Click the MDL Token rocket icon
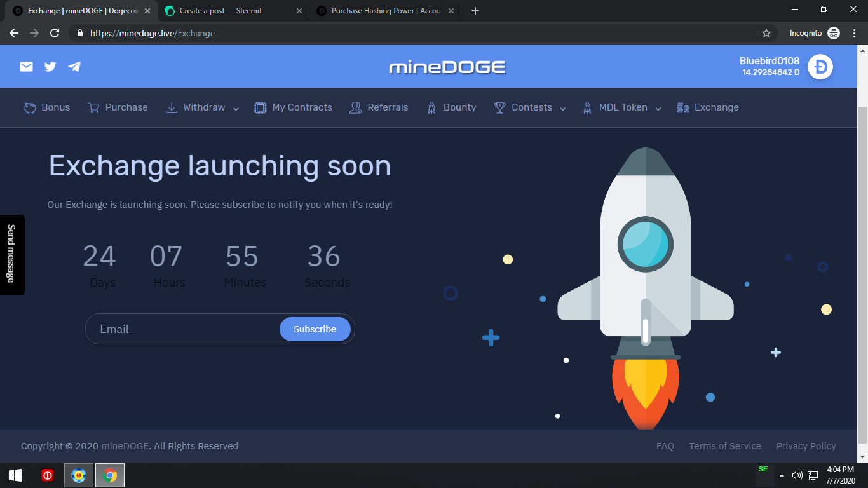 tap(588, 107)
